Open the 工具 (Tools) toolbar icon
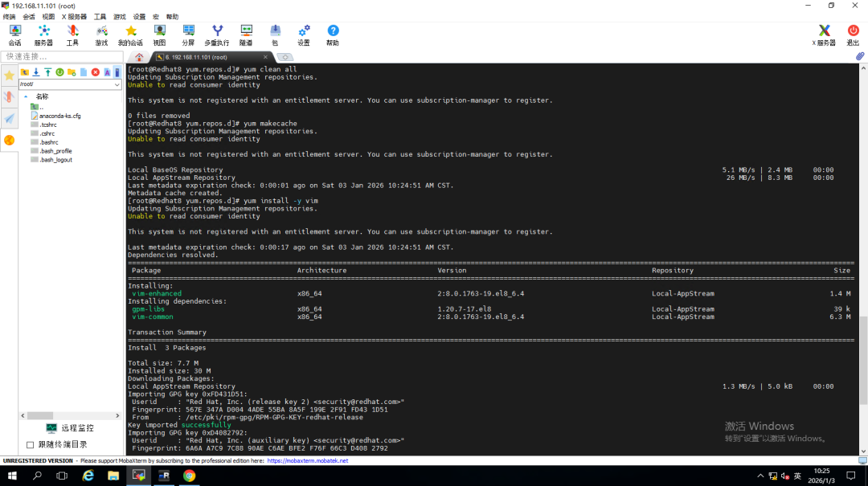868x486 pixels. pyautogui.click(x=72, y=35)
